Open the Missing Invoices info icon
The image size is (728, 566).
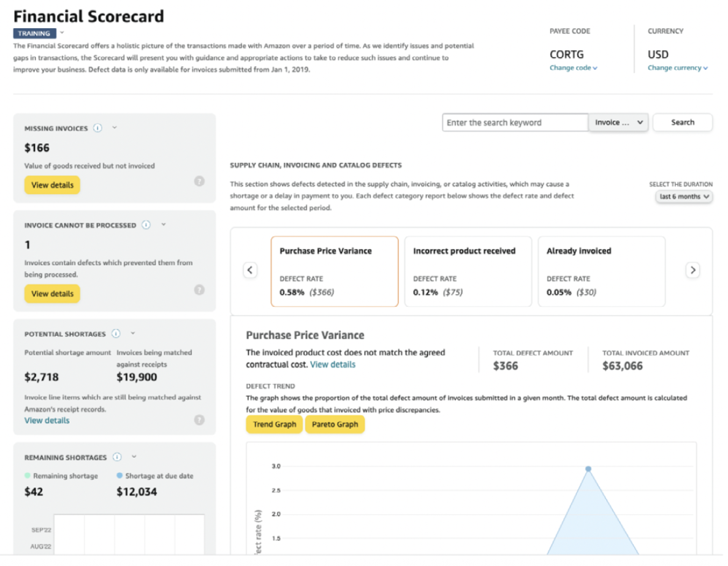[97, 128]
